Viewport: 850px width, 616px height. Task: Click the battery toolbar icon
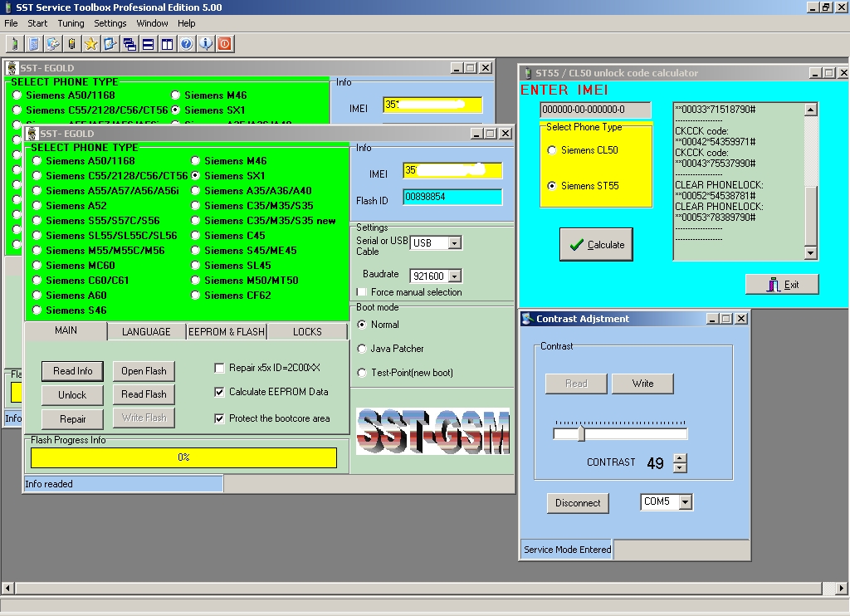(71, 44)
